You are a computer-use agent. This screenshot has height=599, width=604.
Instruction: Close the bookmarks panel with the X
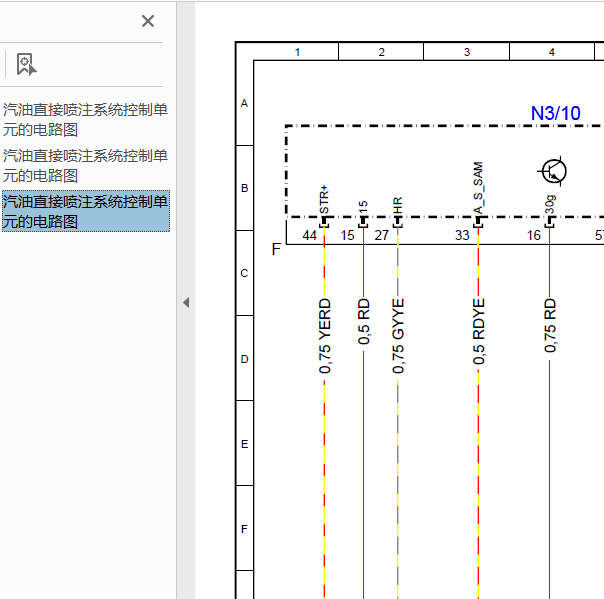[148, 21]
